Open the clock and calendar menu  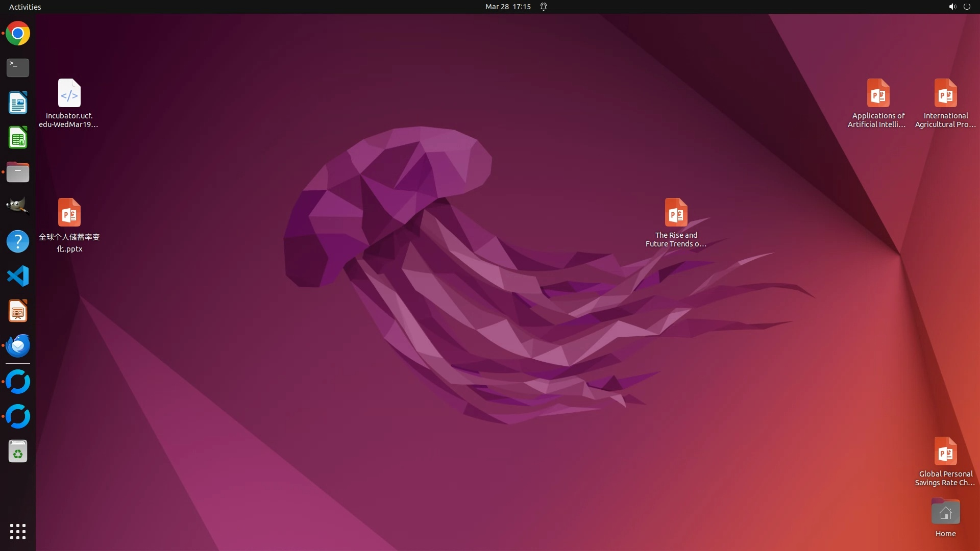(508, 7)
